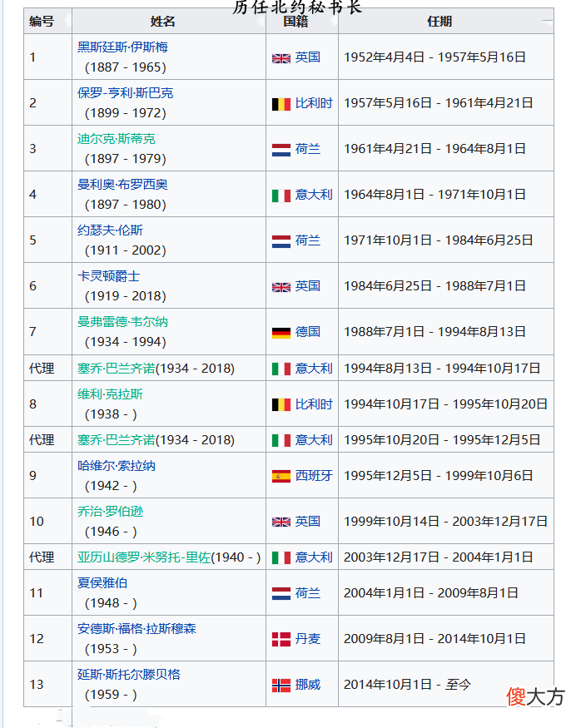Screen dimensions: 581x728
Task: Click the German flag in 曼弗雷德·韦尔纳 row
Action: [281, 333]
